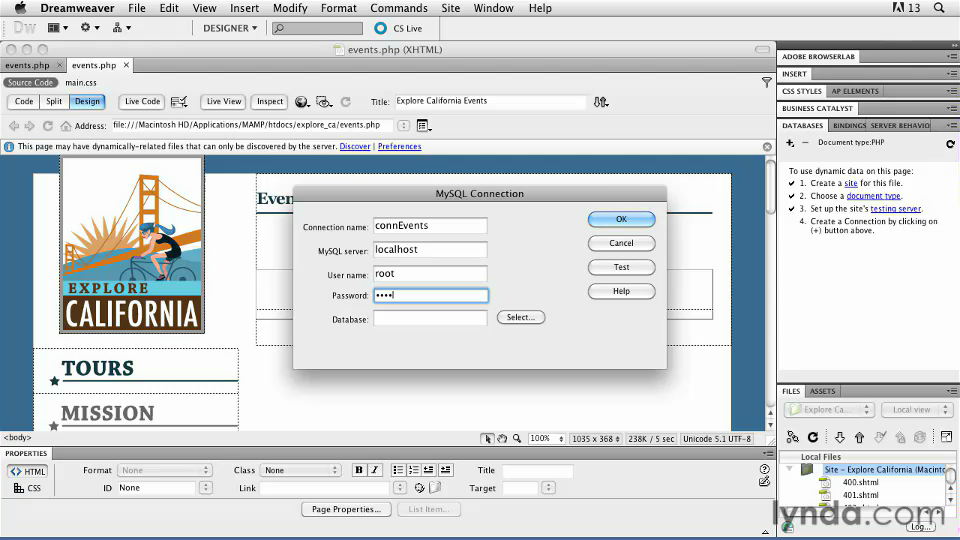Click the Connection name field
960x540 pixels.
(x=430, y=225)
